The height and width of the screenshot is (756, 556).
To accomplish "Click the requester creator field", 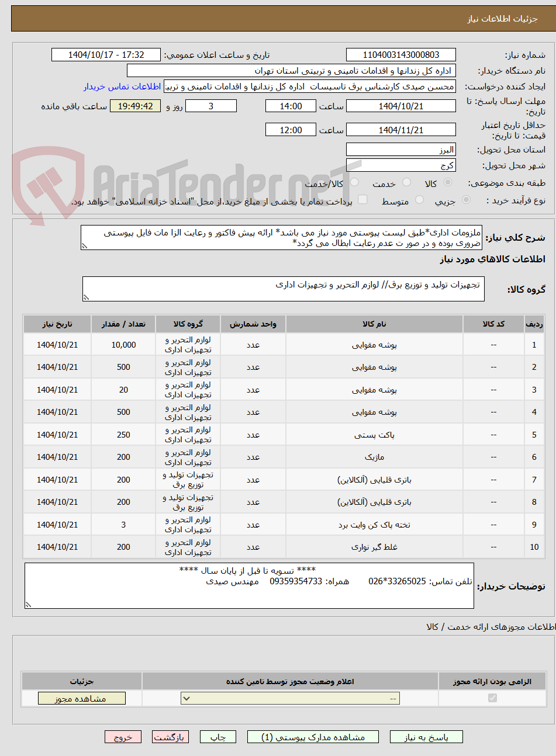I will pyautogui.click(x=310, y=86).
